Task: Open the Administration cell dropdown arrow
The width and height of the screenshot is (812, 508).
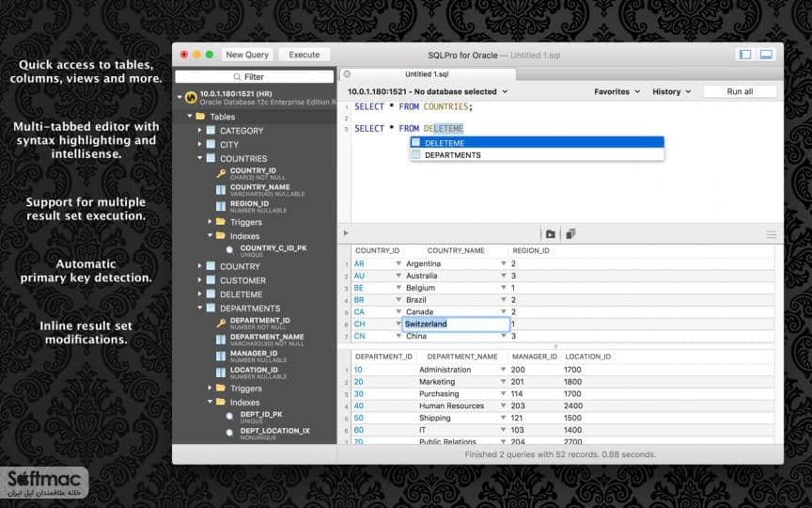Action: (503, 369)
